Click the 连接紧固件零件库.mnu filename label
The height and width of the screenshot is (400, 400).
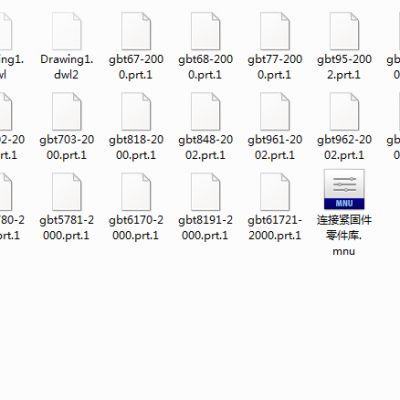344,235
